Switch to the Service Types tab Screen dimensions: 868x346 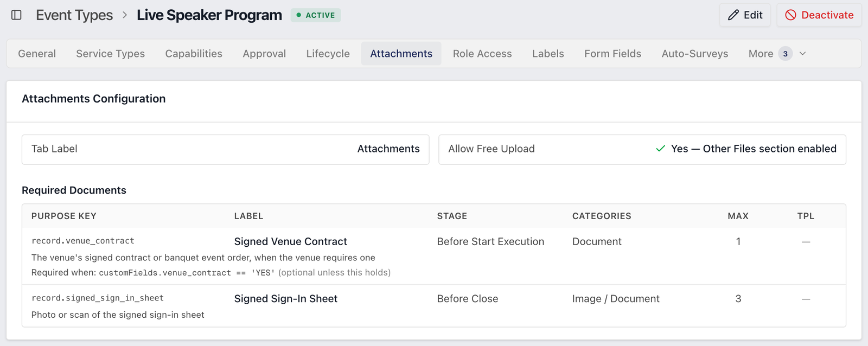(x=111, y=54)
